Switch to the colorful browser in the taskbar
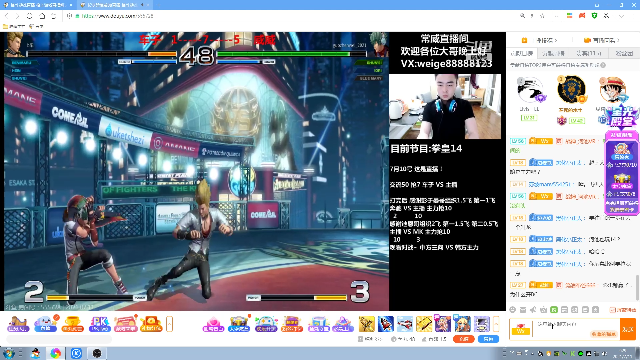Screen dimensions: 640x360 pyautogui.click(x=56, y=353)
